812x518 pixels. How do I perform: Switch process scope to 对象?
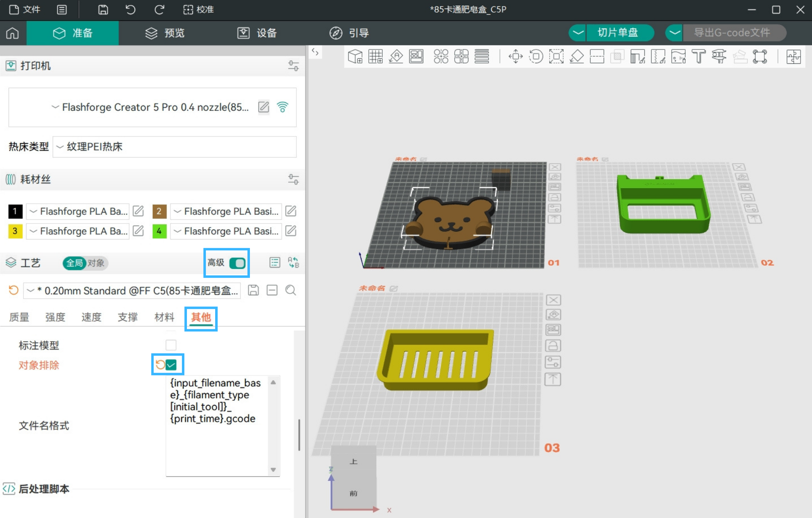[x=96, y=263]
